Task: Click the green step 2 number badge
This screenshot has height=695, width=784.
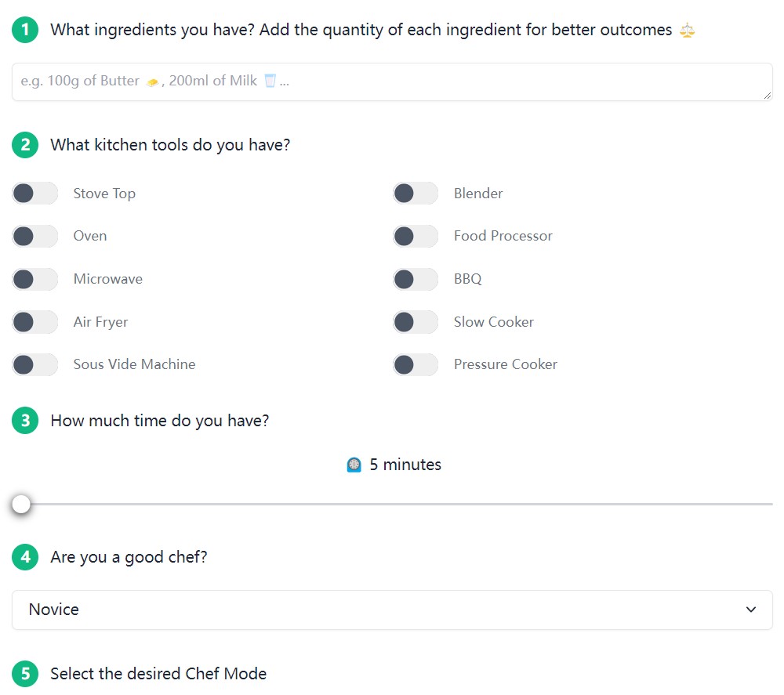Action: click(25, 145)
